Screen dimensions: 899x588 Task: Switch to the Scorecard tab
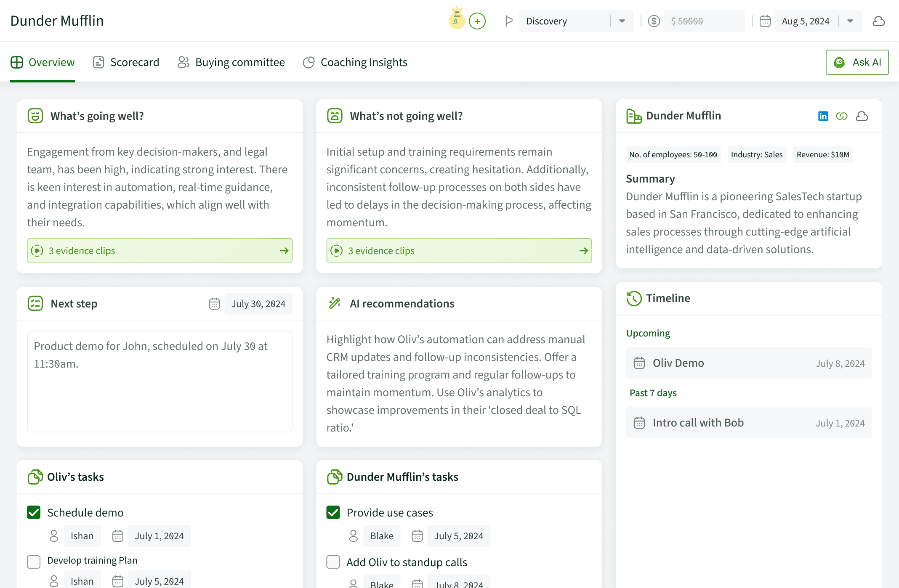tap(126, 62)
